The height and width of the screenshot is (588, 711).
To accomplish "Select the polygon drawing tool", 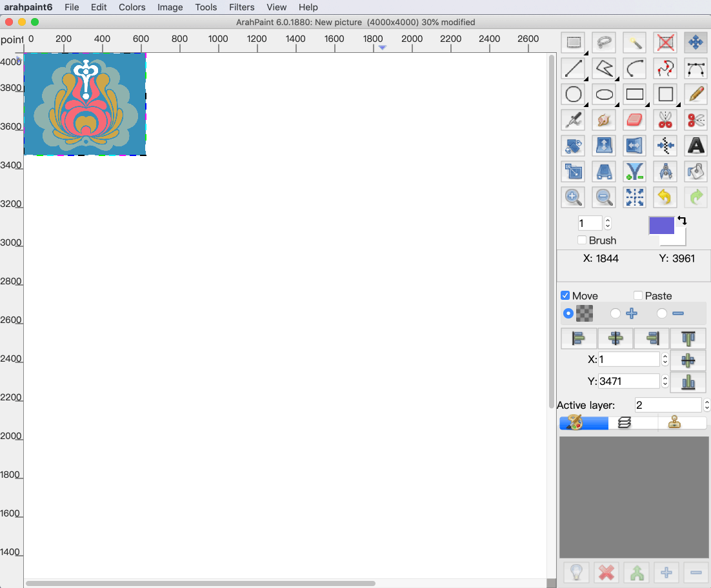I will (604, 69).
